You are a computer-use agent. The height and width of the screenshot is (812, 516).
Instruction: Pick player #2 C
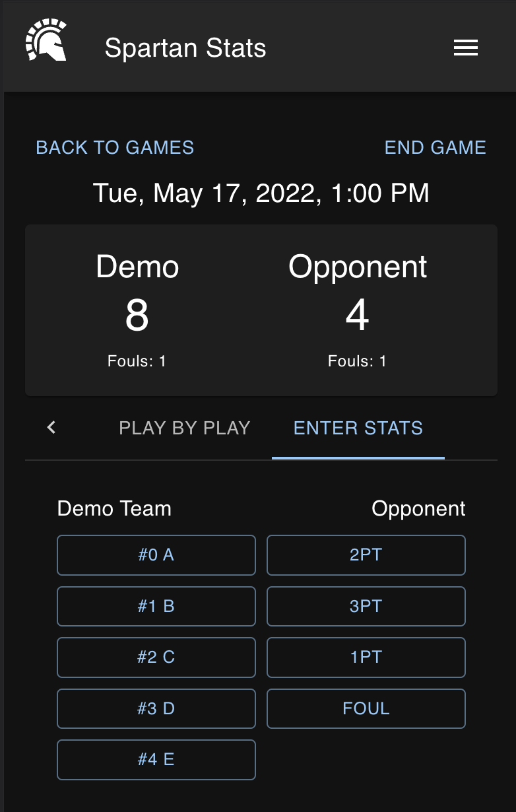tap(156, 658)
